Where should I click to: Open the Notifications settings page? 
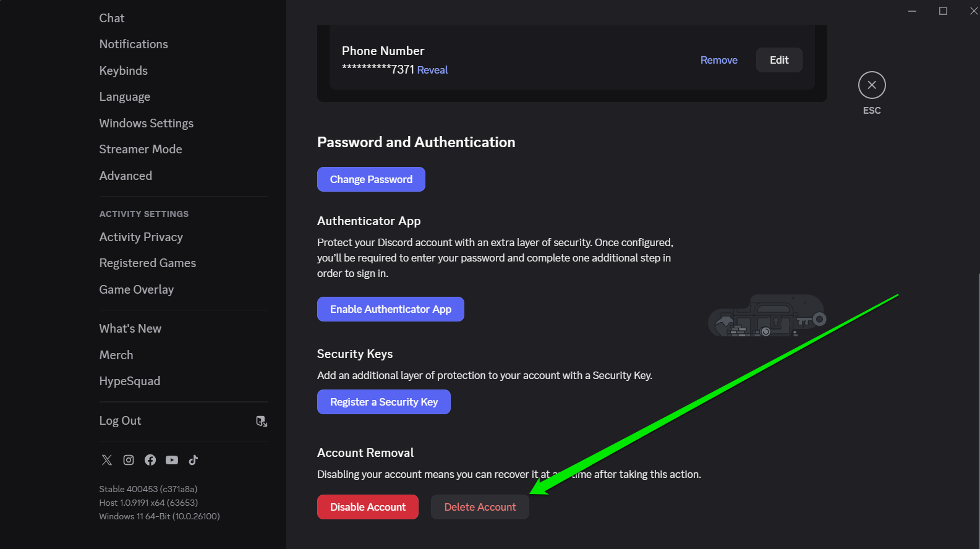[x=134, y=44]
